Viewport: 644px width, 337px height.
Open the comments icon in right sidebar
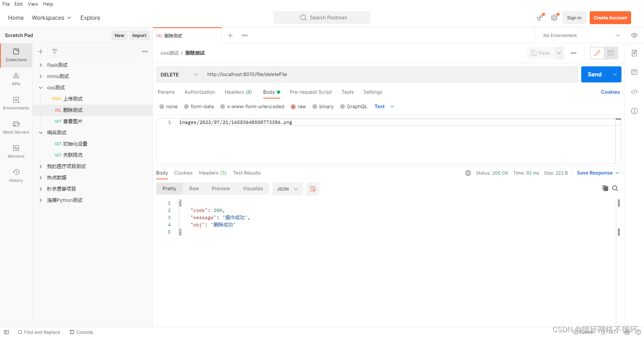[634, 72]
